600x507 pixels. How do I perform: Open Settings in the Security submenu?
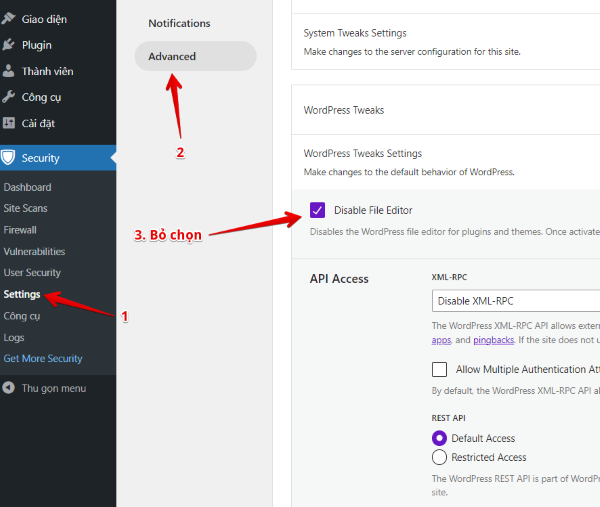click(22, 294)
